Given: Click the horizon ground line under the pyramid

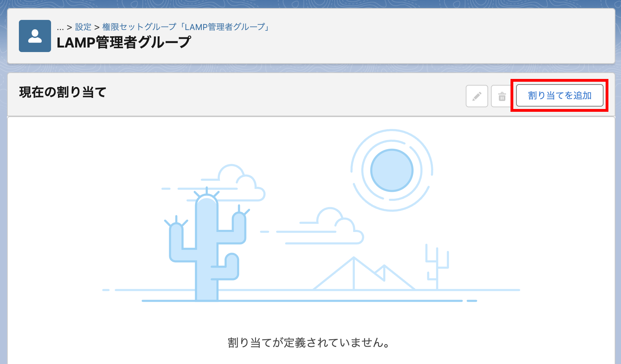Looking at the screenshot, I should 364,290.
